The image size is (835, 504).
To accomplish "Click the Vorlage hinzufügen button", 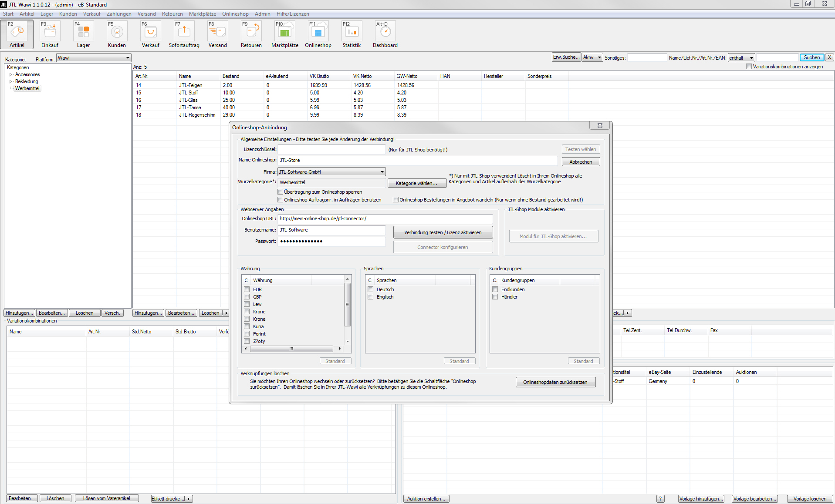I will [x=701, y=499].
